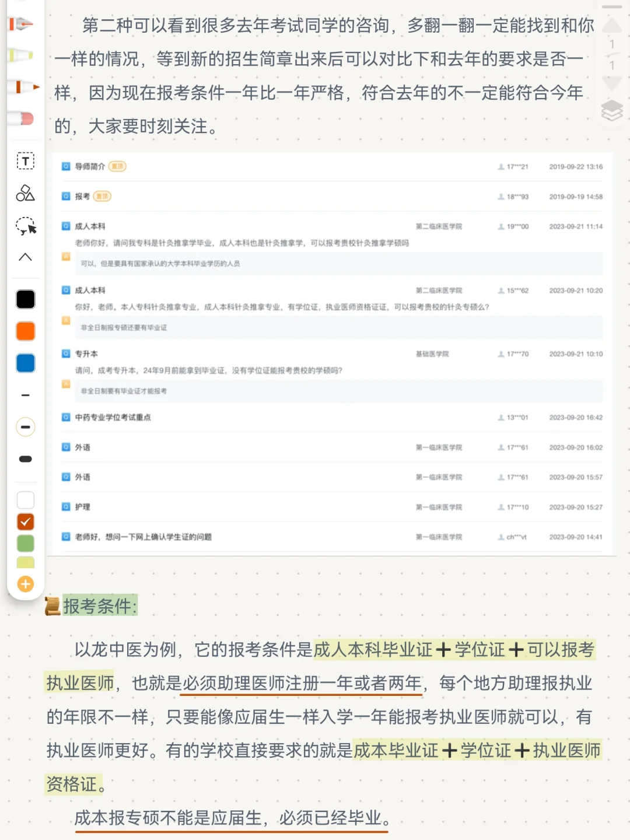The width and height of the screenshot is (630, 840).
Task: Open 成人本科 post dated 2023-09-21 10:20
Action: (90, 290)
